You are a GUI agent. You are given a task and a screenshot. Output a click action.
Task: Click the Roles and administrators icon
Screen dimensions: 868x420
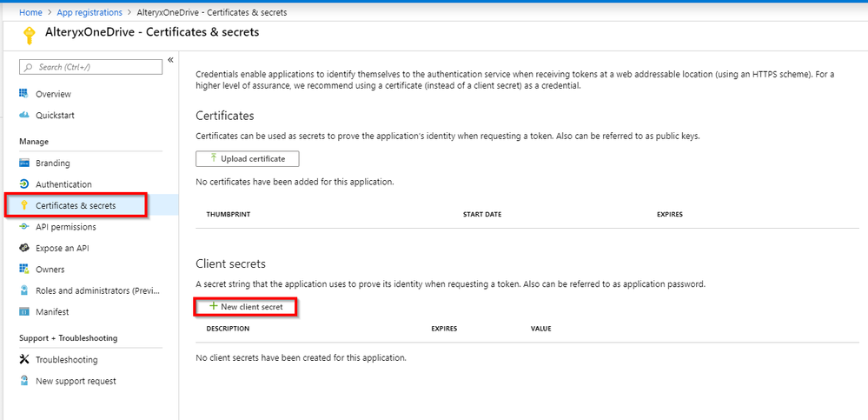pyautogui.click(x=23, y=290)
